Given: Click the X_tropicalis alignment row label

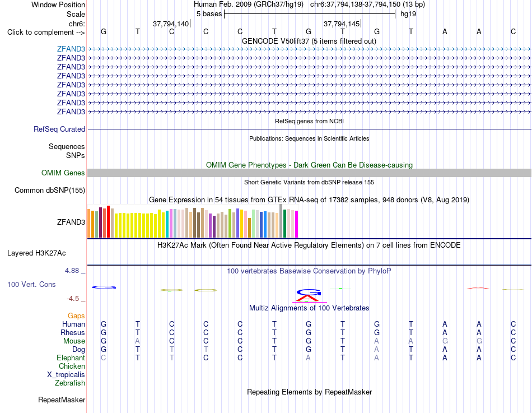Looking at the screenshot, I should coord(66,375).
